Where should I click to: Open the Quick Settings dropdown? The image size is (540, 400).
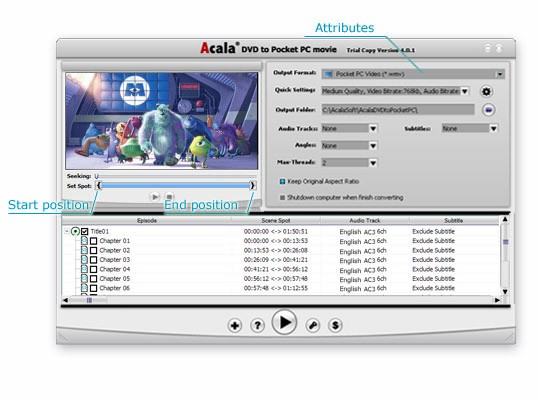pos(465,91)
